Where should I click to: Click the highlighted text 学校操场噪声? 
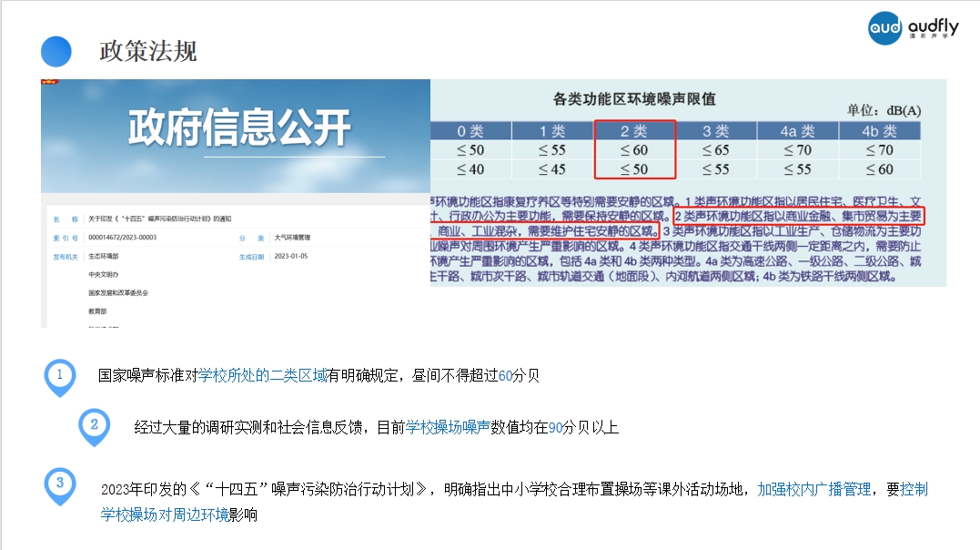(x=448, y=427)
